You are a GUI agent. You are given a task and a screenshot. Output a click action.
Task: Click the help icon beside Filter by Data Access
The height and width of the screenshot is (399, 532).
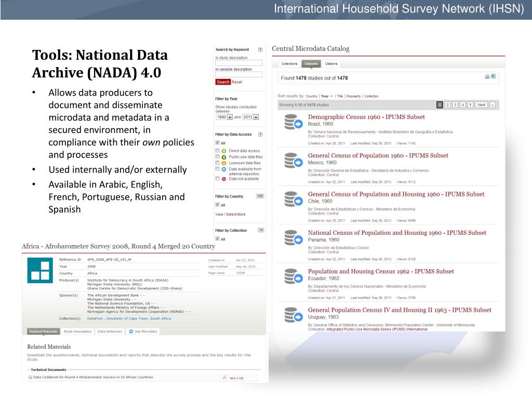(260, 135)
